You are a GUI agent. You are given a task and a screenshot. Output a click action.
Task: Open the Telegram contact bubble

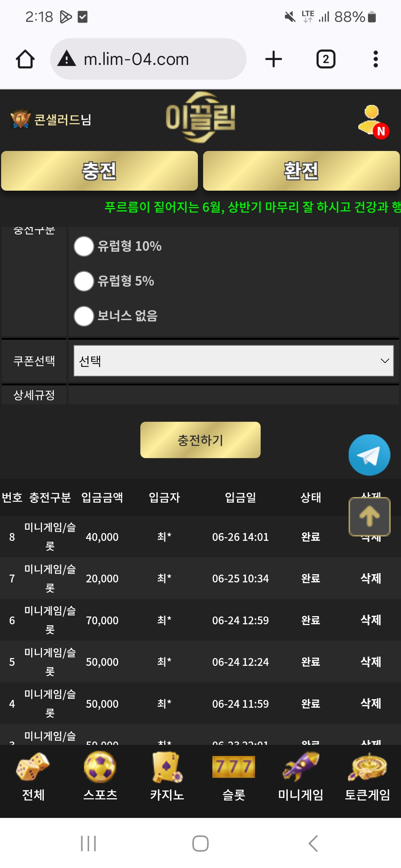(369, 455)
